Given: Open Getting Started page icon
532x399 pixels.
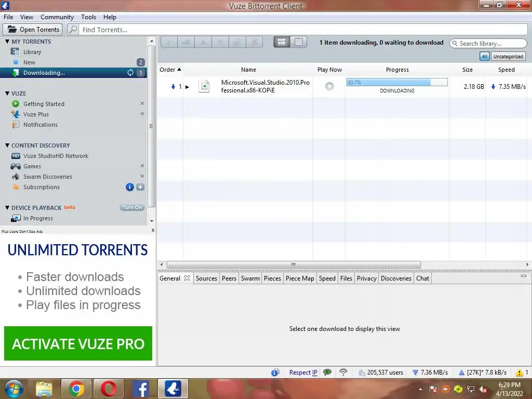Looking at the screenshot, I should point(15,104).
